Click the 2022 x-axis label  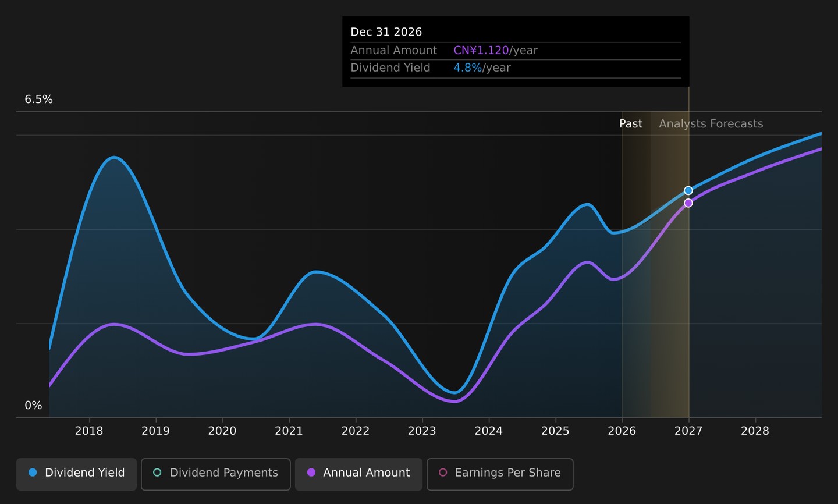click(356, 431)
